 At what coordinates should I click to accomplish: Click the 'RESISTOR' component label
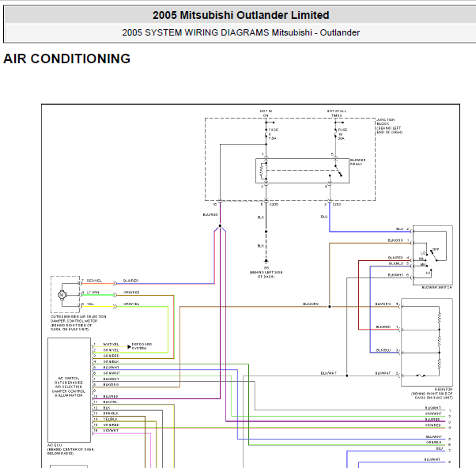pos(444,389)
